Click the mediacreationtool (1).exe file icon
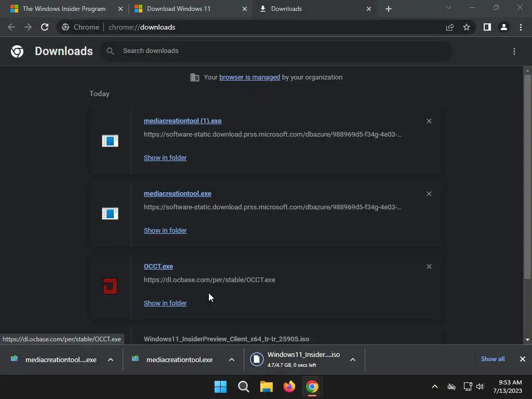532x399 pixels. [110, 140]
